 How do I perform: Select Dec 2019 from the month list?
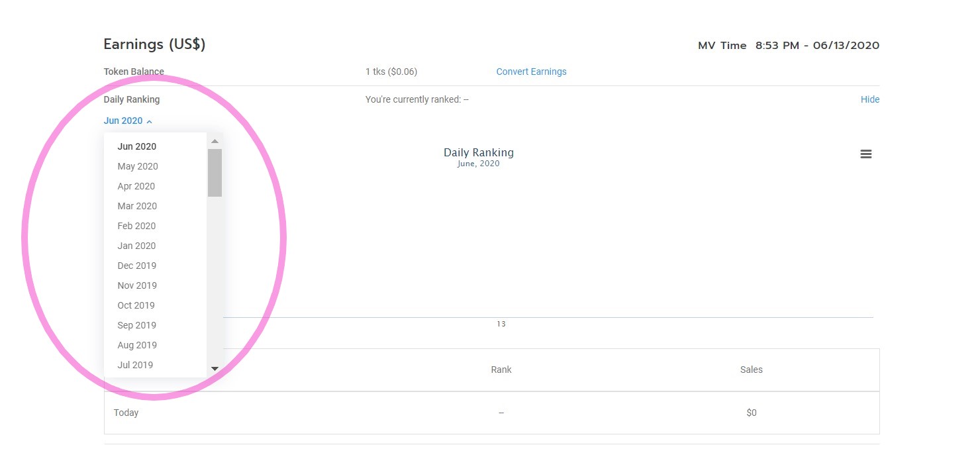click(137, 266)
